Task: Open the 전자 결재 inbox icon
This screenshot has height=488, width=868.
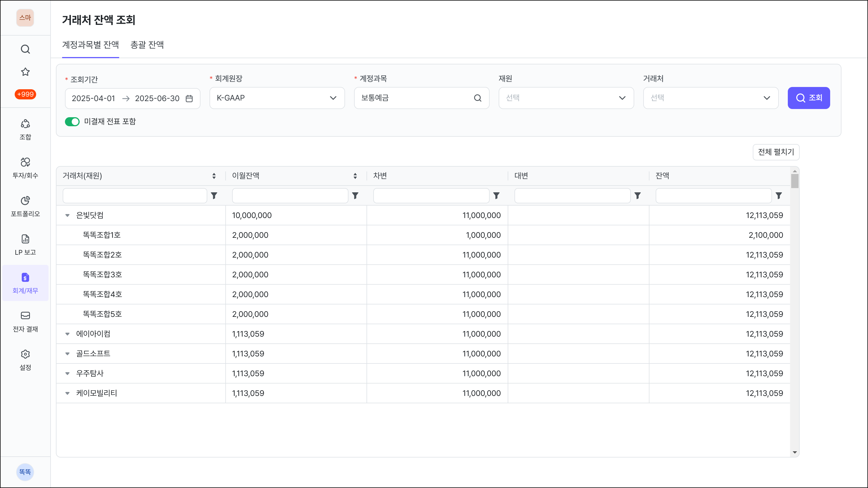Action: click(x=25, y=316)
